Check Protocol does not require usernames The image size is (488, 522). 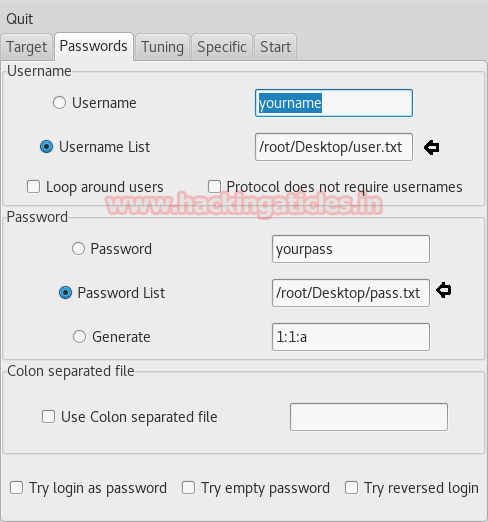[214, 187]
